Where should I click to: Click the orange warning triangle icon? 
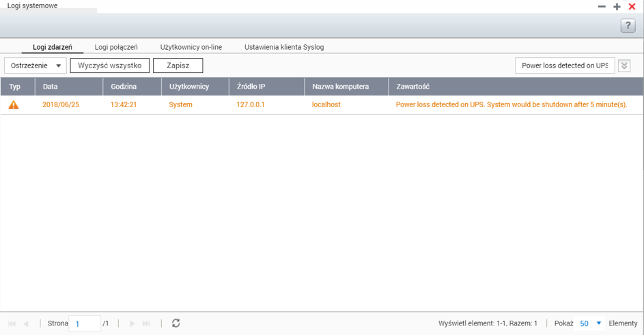[x=14, y=105]
